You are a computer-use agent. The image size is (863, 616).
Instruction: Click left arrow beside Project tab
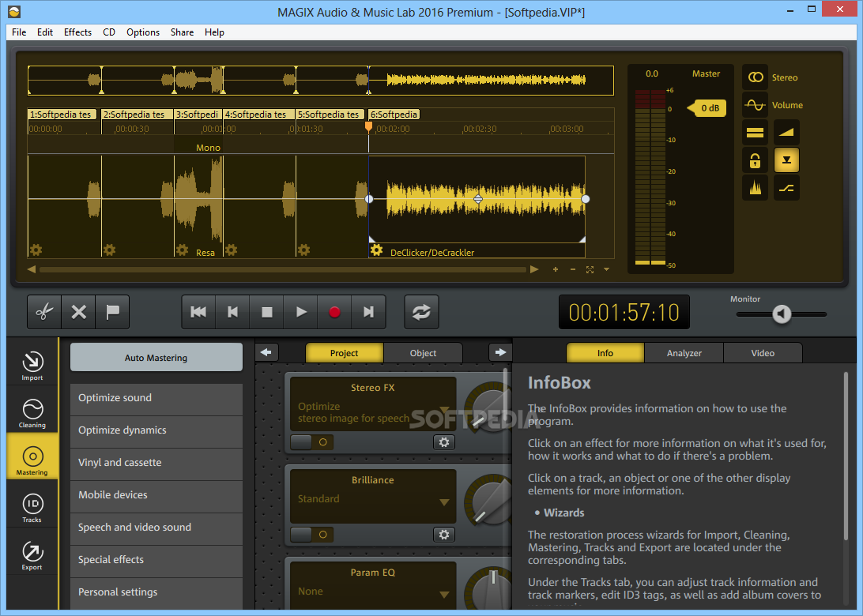click(x=266, y=352)
